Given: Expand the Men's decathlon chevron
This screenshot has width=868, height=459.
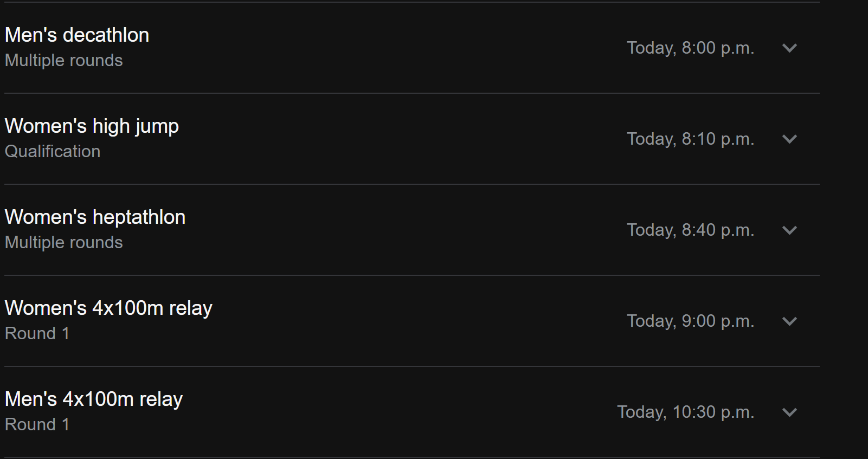Looking at the screenshot, I should coord(789,48).
